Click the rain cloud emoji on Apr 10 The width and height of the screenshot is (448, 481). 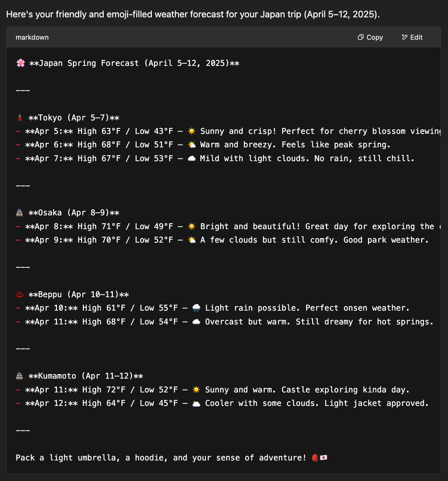pyautogui.click(x=196, y=307)
